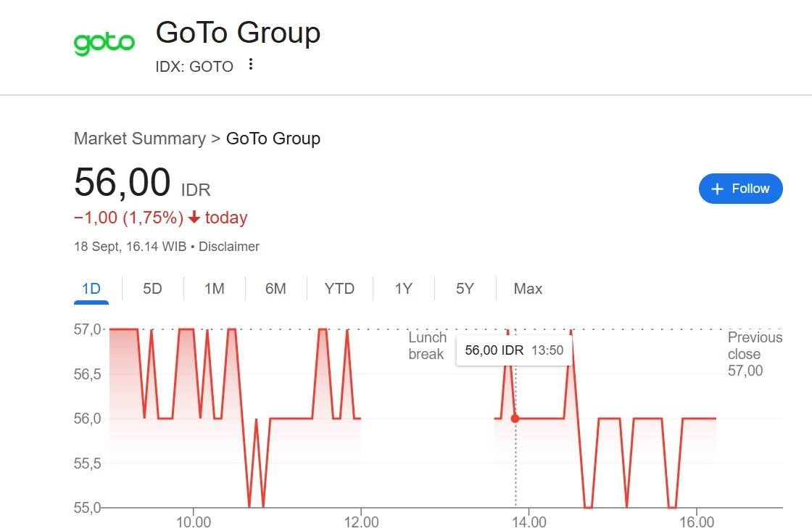Click the GoTo green logo

(104, 44)
